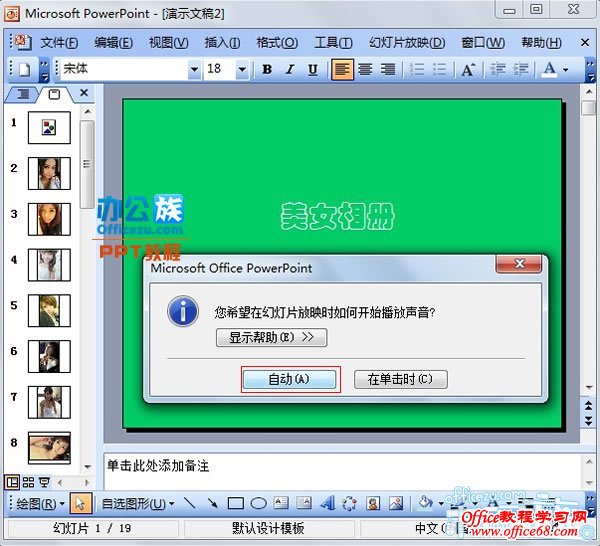Switch to the Outline tab
The height and width of the screenshot is (546, 600).
23,94
